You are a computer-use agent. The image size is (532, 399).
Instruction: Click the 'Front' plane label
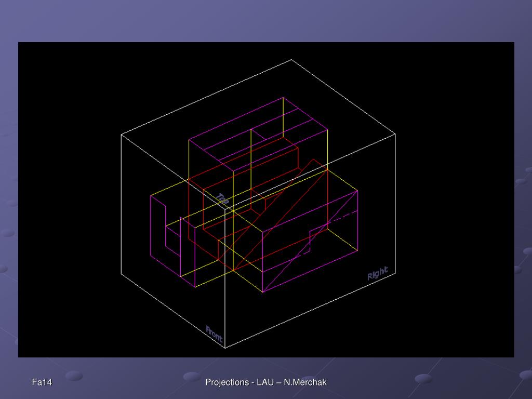pyautogui.click(x=215, y=334)
